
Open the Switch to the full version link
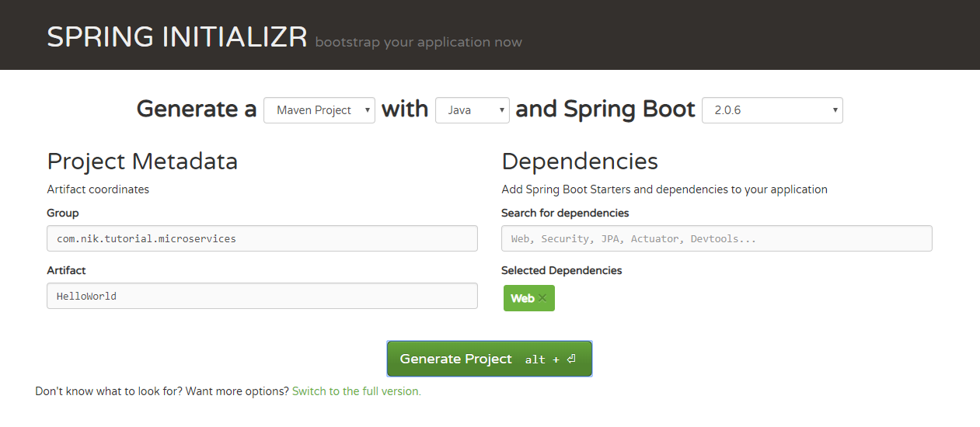357,391
